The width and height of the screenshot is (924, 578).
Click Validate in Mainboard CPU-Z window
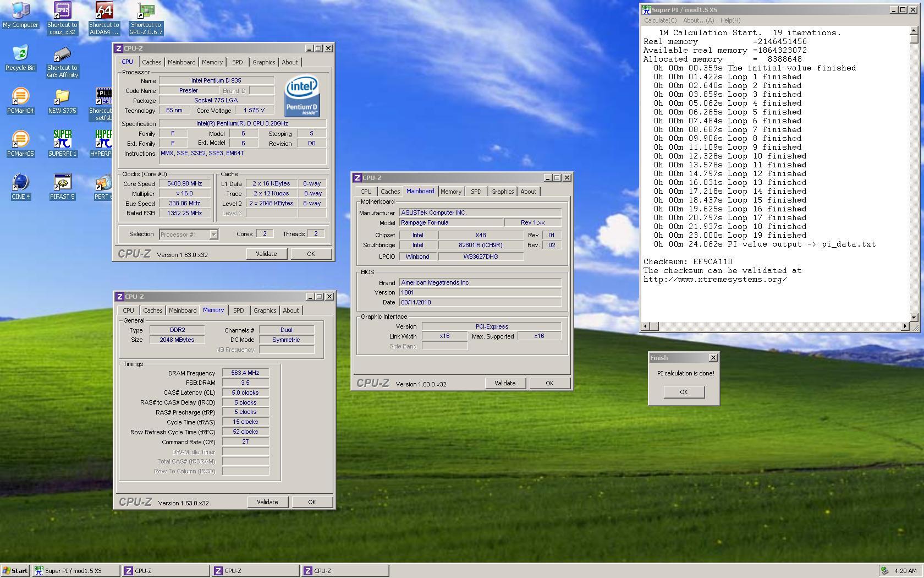click(505, 383)
